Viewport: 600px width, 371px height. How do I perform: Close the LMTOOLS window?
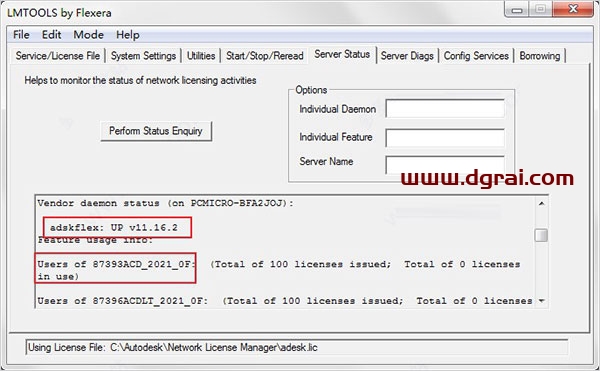click(573, 9)
